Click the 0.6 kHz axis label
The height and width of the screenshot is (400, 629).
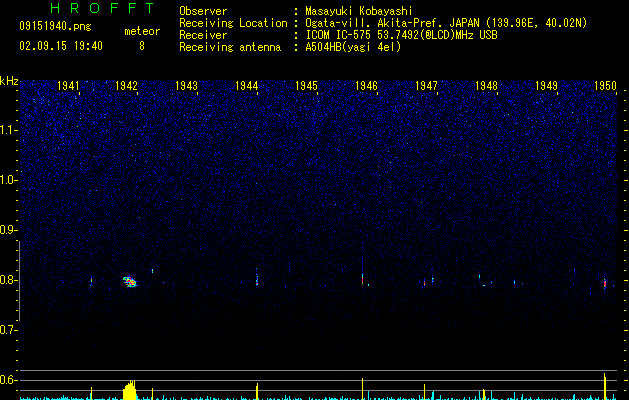[x=8, y=380]
